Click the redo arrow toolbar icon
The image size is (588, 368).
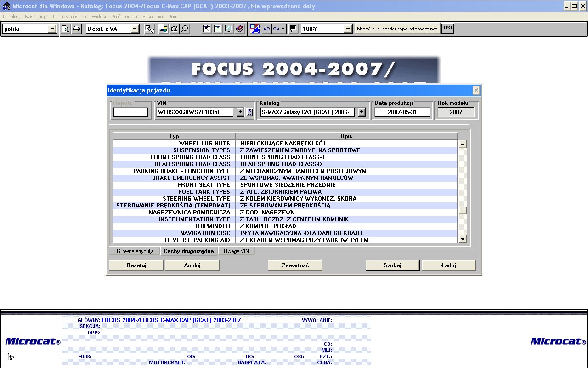tap(276, 29)
